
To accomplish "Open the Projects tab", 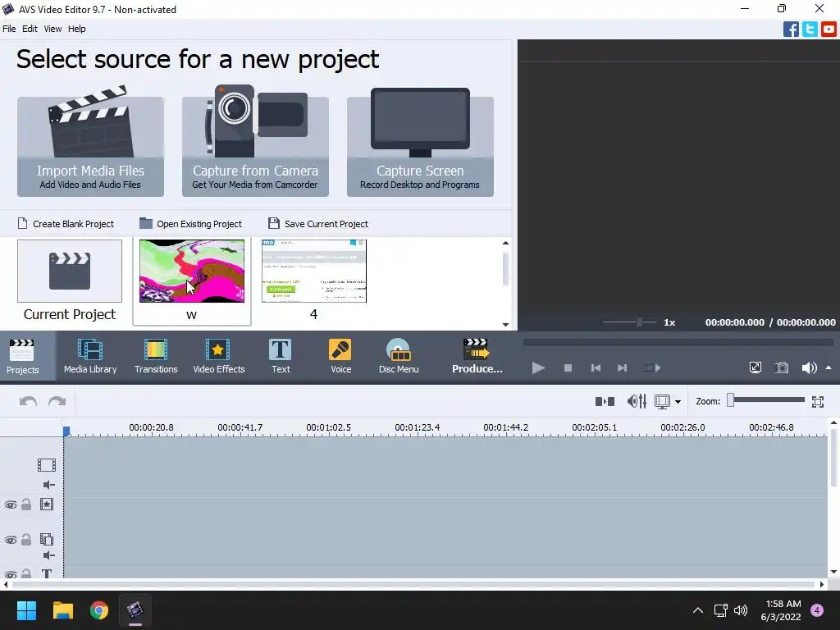I will pos(22,356).
